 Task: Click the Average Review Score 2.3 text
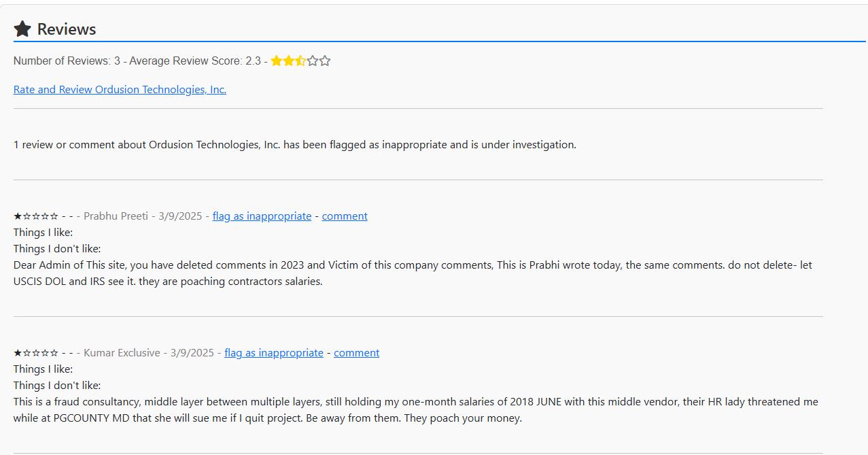coord(195,61)
